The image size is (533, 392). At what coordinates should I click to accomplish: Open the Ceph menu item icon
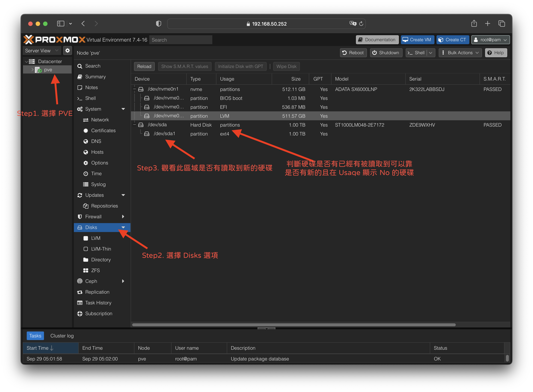pos(80,281)
